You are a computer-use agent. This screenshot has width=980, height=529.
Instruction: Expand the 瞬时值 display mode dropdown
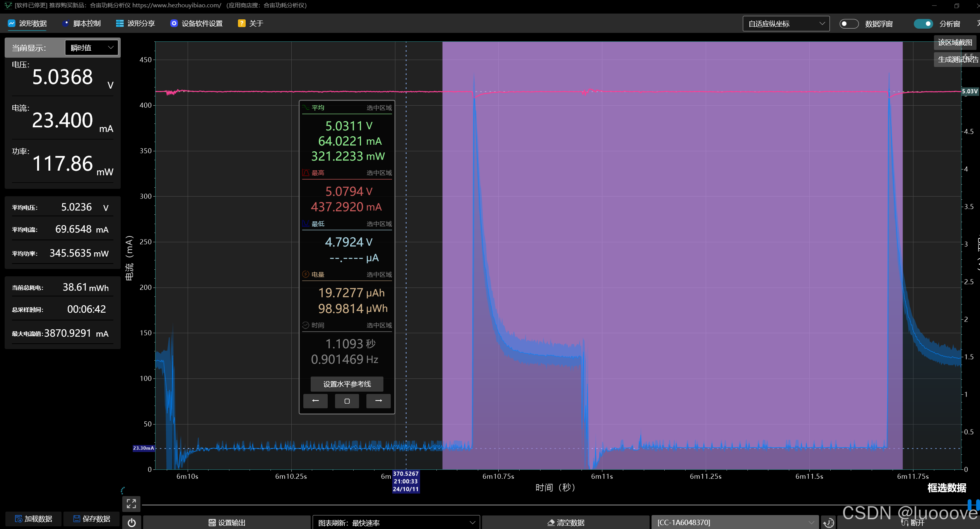(x=92, y=48)
